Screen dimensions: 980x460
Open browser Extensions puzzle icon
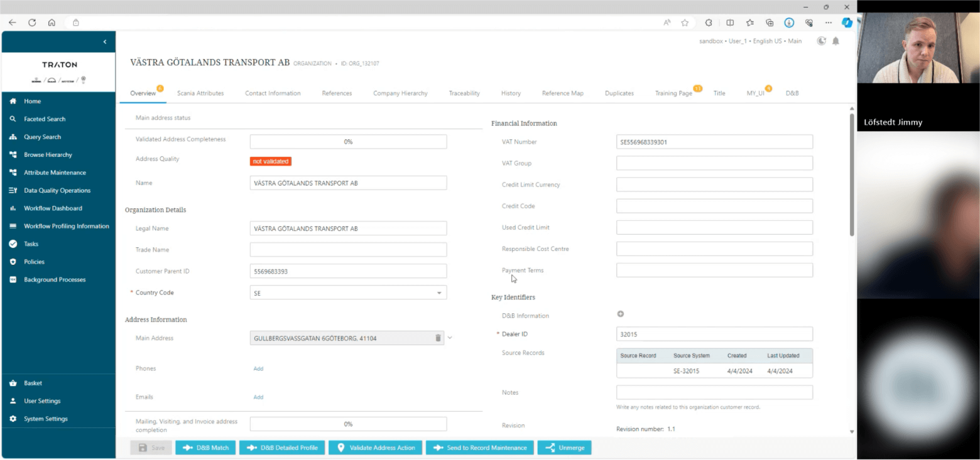coord(709,23)
